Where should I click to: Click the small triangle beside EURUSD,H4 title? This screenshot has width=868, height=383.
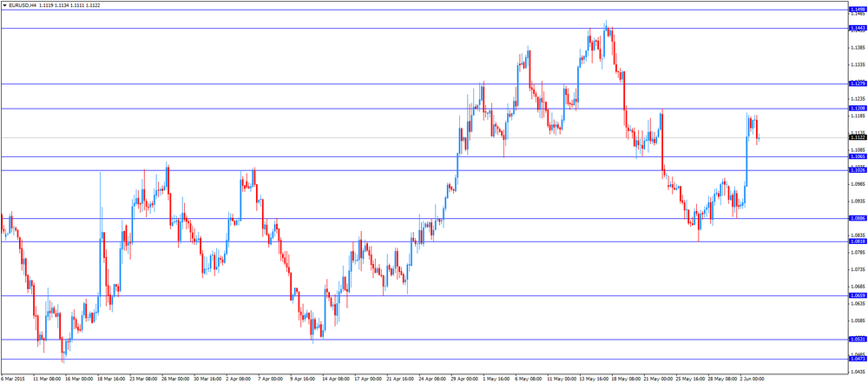click(x=5, y=4)
